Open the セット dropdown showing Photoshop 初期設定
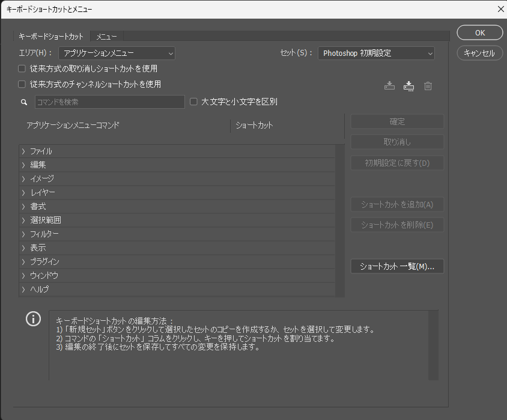This screenshot has width=507, height=420. pos(376,53)
